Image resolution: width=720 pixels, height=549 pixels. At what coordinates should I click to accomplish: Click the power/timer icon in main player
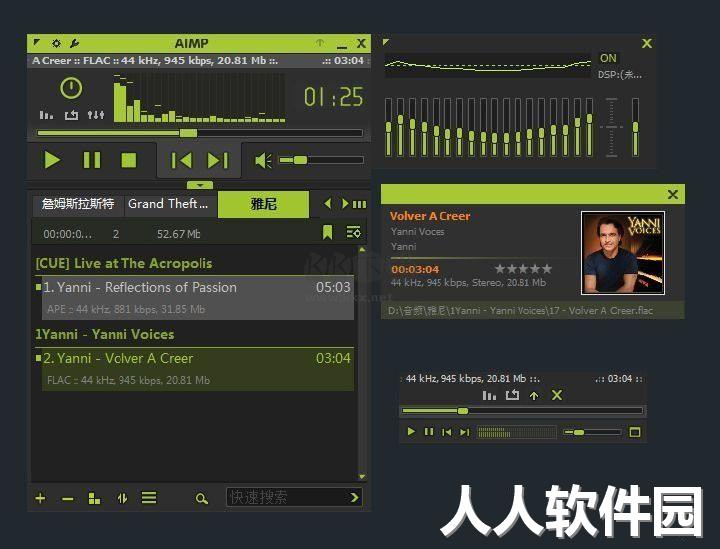click(x=71, y=88)
